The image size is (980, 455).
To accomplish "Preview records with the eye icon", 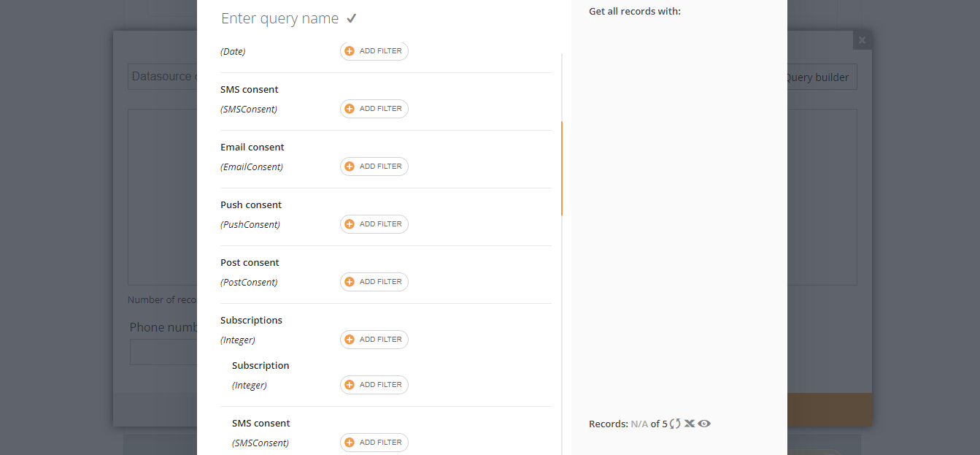I will tap(704, 424).
